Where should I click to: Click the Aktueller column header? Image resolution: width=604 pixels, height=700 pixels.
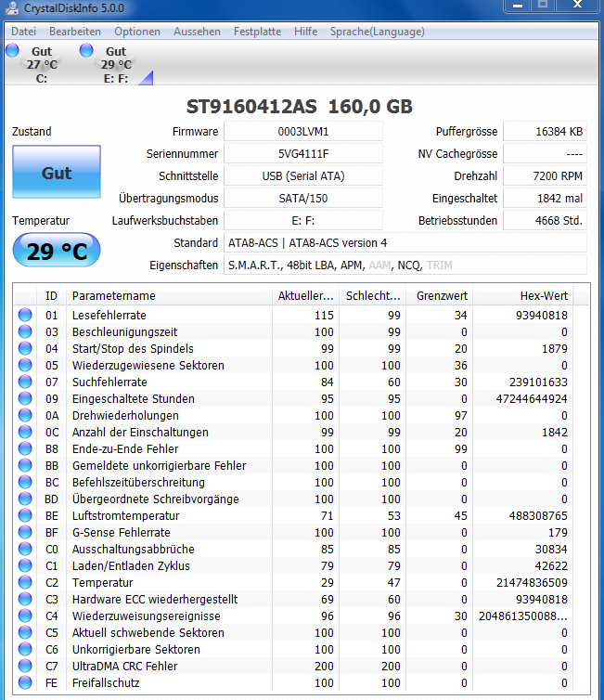pyautogui.click(x=305, y=295)
